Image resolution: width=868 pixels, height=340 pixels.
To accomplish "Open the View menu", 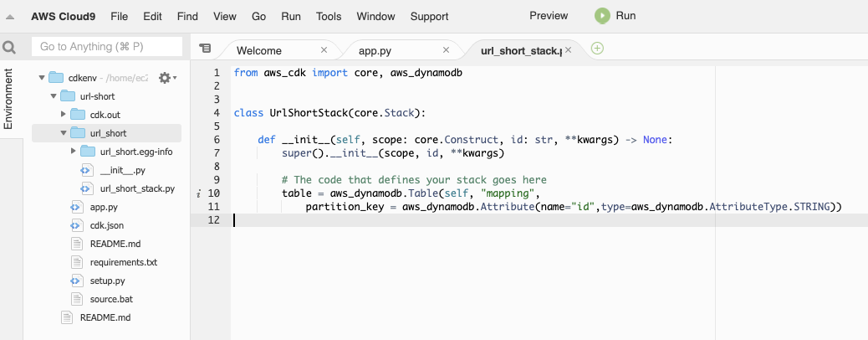I will pos(225,16).
